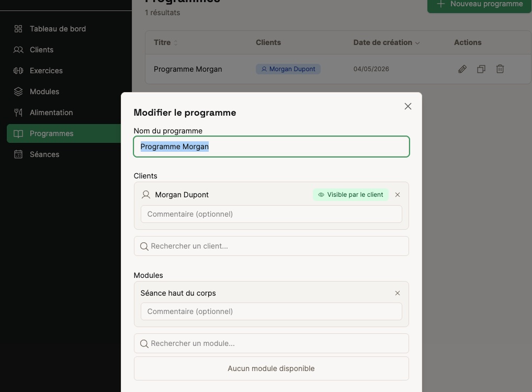Click the calendar Séances icon
The image size is (532, 392).
point(18,154)
